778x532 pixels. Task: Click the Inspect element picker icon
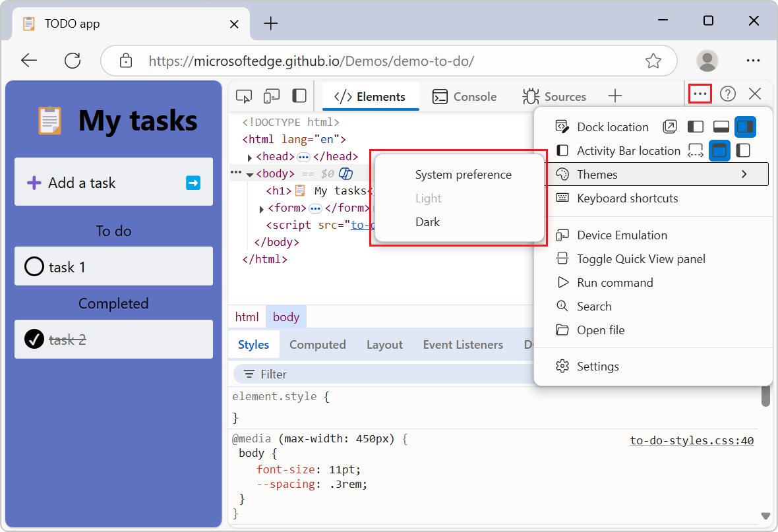[244, 96]
